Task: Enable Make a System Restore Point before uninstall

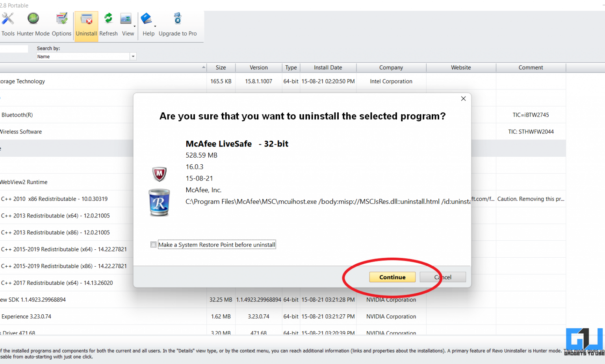Action: (153, 244)
